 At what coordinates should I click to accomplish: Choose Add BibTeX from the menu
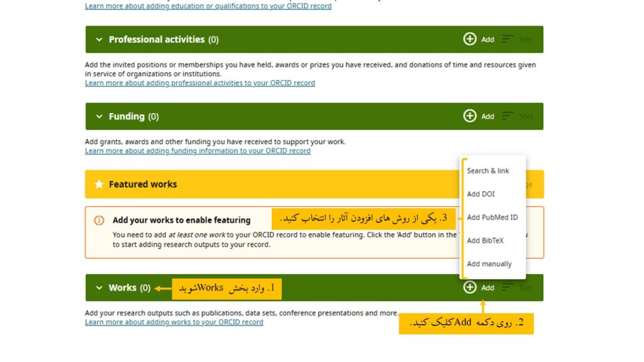[x=485, y=240]
